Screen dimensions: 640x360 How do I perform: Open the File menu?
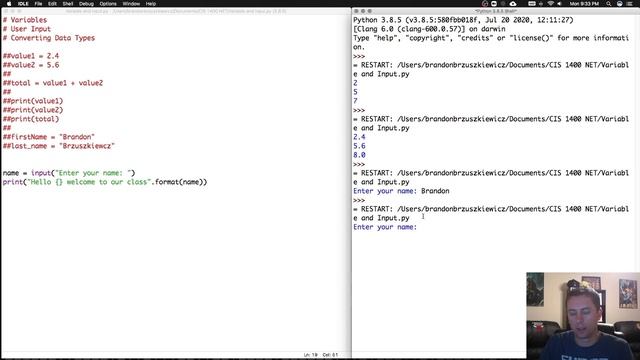38,4
